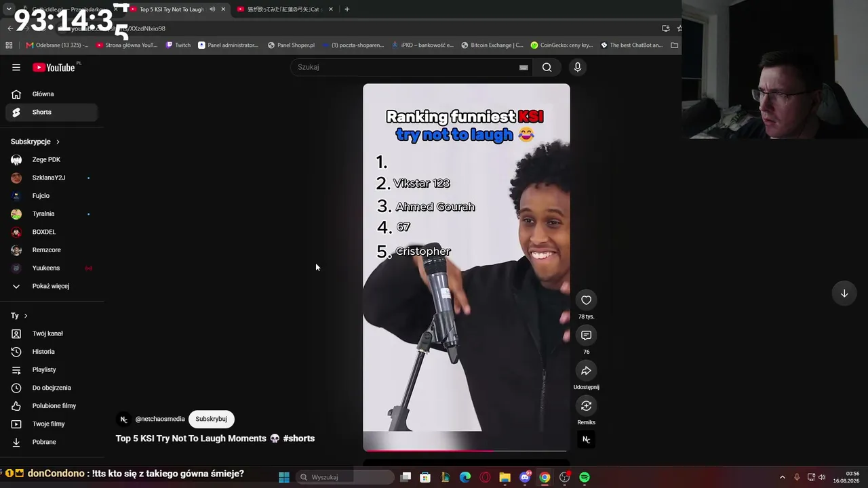This screenshot has width=868, height=488.
Task: Open the @netchaosmedia channel link
Action: (160, 420)
